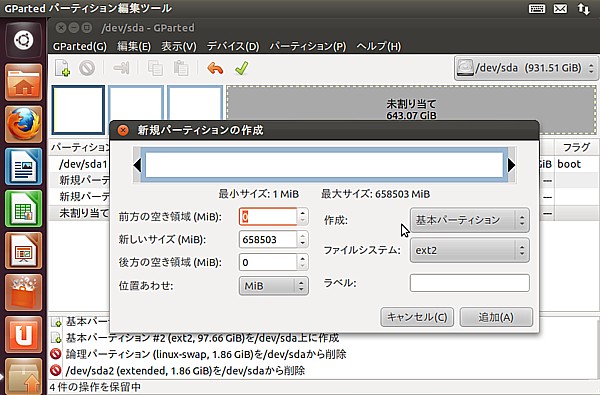The image size is (600, 395).
Task: Open the /dev/sda device selector dropdown
Action: coord(526,68)
